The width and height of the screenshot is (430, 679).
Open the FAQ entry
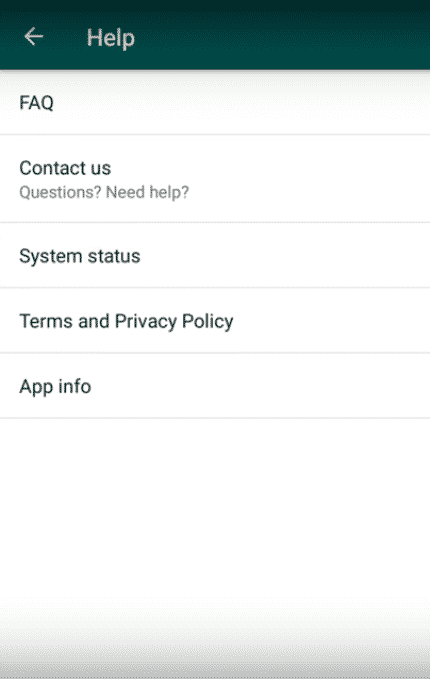pos(215,103)
